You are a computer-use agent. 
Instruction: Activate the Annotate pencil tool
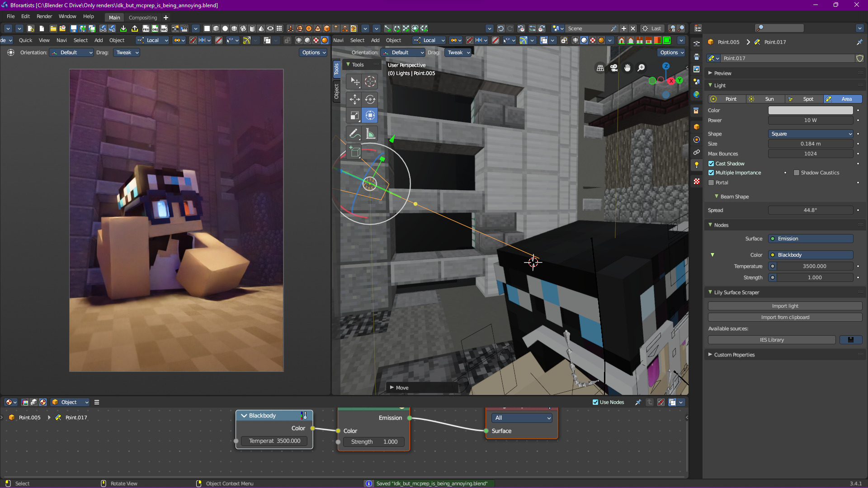354,134
